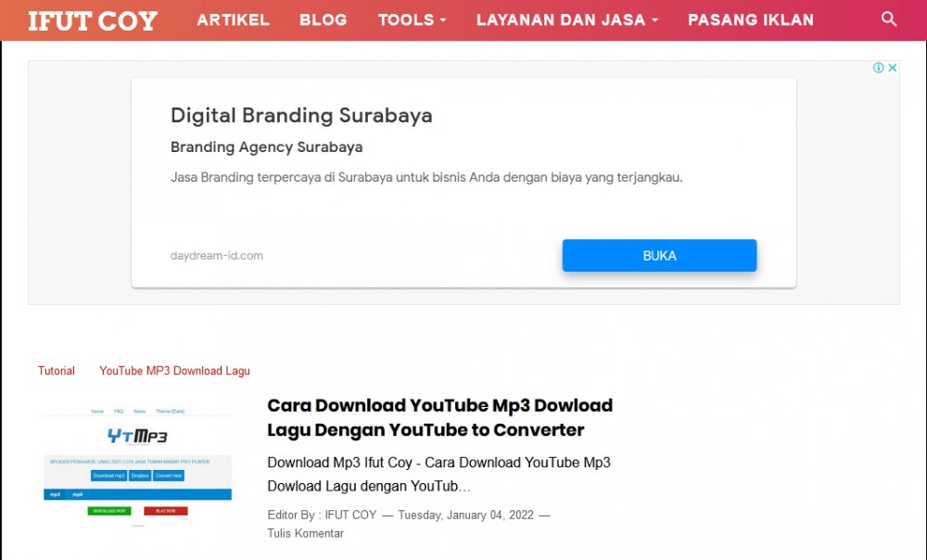This screenshot has width=927, height=560.
Task: Close the advertisement with X icon
Action: 893,68
